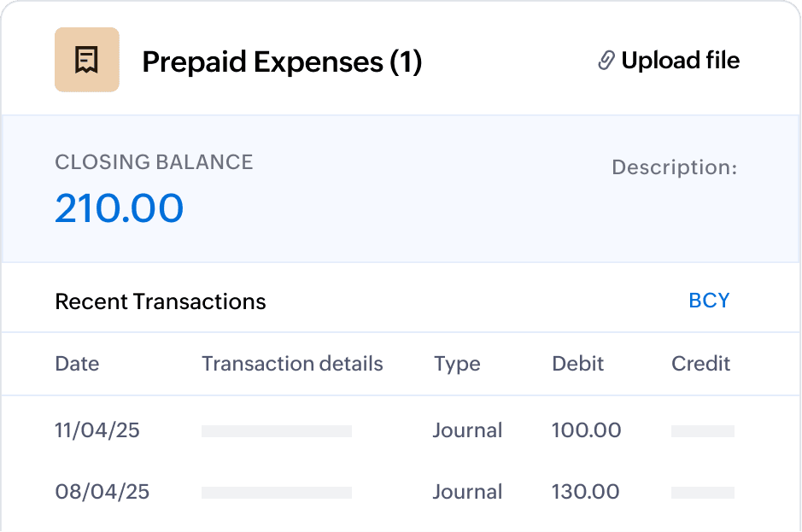This screenshot has width=802, height=532.
Task: Click the 130.00 debit amount
Action: pos(586,492)
